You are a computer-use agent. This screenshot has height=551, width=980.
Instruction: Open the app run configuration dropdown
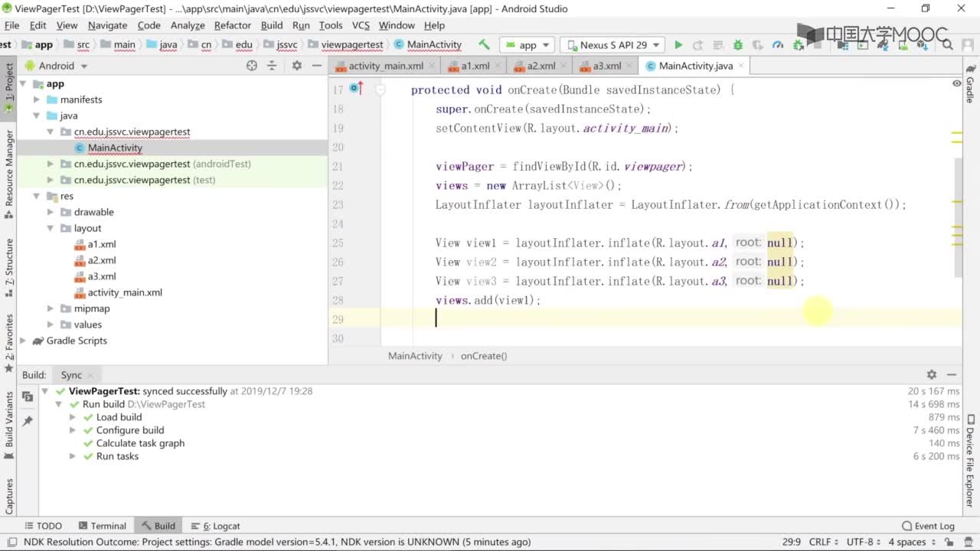[527, 45]
